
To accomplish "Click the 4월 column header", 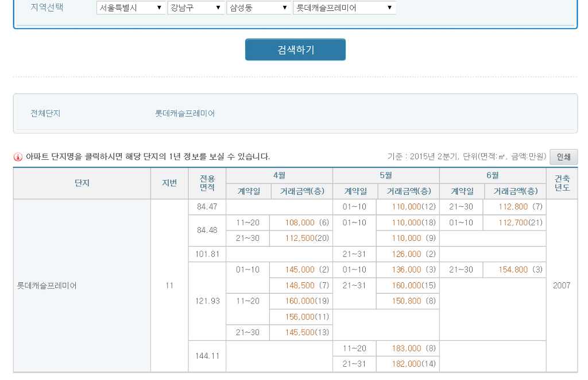I will 280,175.
